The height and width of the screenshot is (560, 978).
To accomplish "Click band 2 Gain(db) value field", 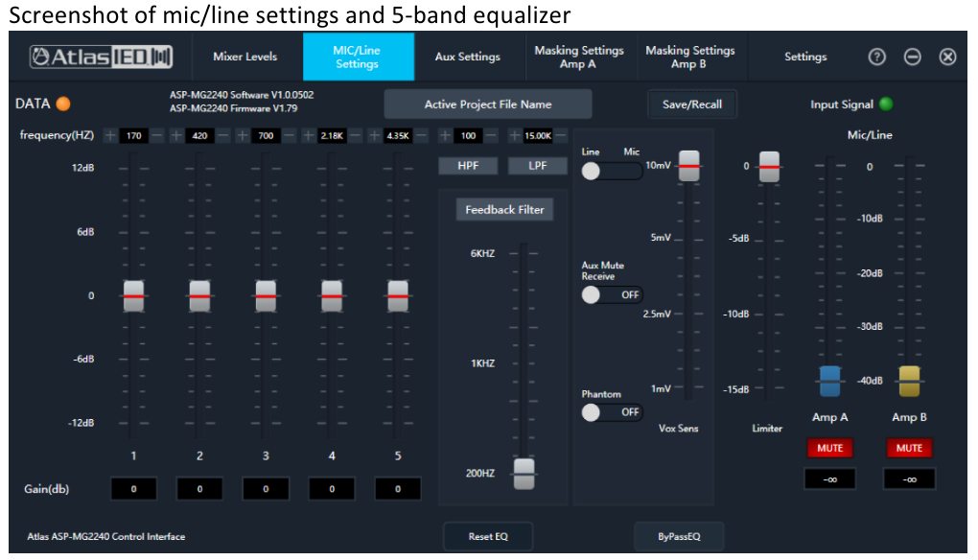I will pos(199,489).
